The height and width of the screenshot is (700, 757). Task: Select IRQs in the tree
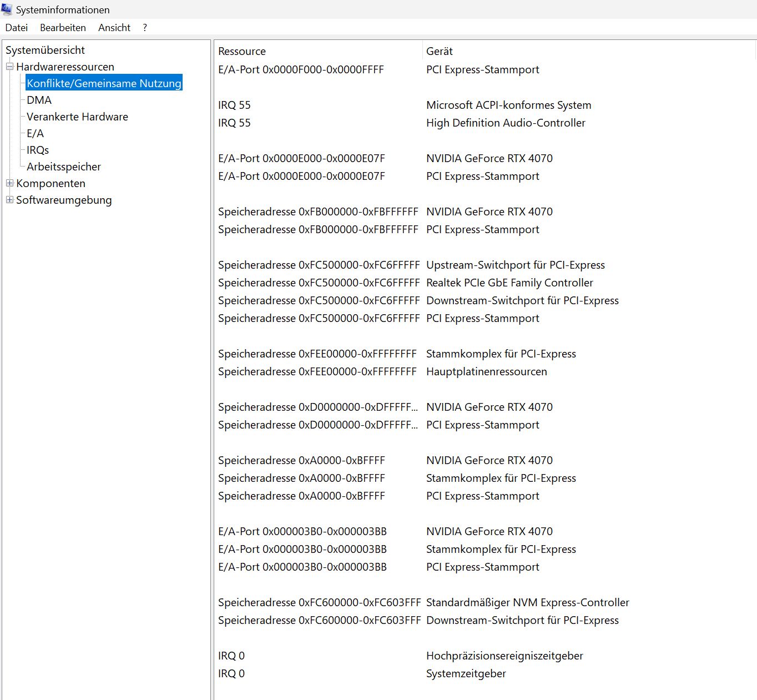pyautogui.click(x=38, y=150)
